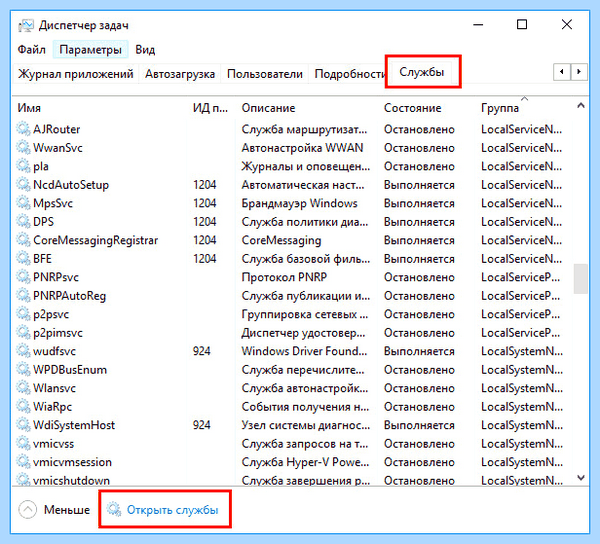Maximize the Диспетчер задач window
This screenshot has height=544, width=600.
coord(522,25)
